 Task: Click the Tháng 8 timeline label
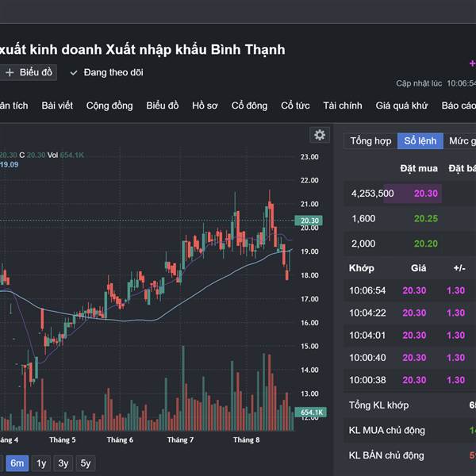246,440
